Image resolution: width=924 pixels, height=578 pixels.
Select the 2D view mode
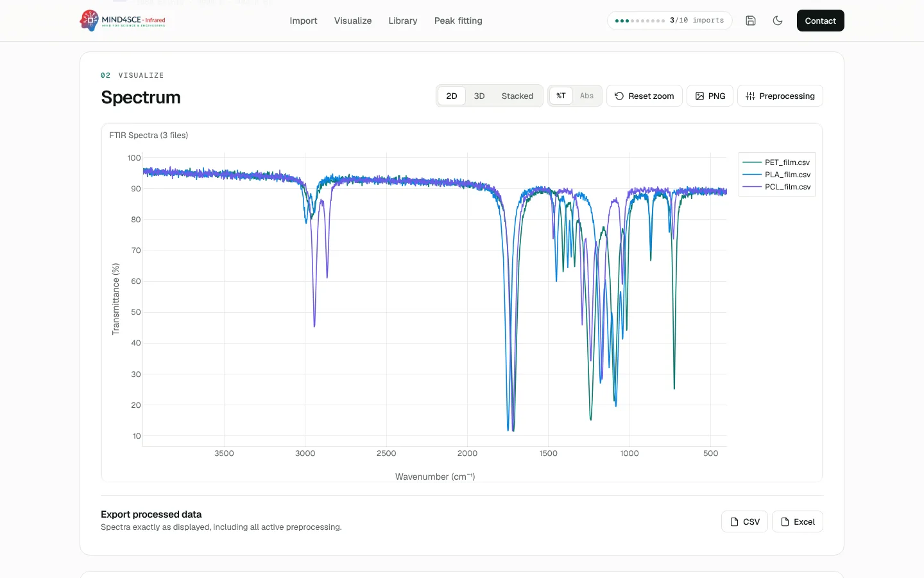pyautogui.click(x=452, y=96)
